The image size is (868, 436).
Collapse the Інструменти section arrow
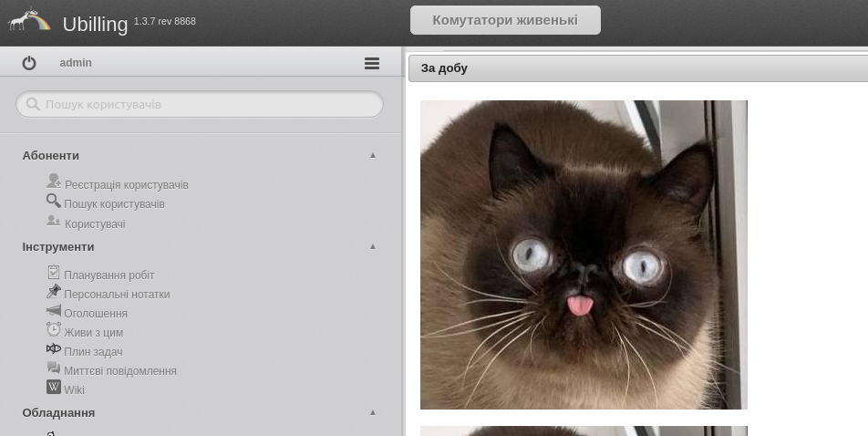click(x=373, y=246)
